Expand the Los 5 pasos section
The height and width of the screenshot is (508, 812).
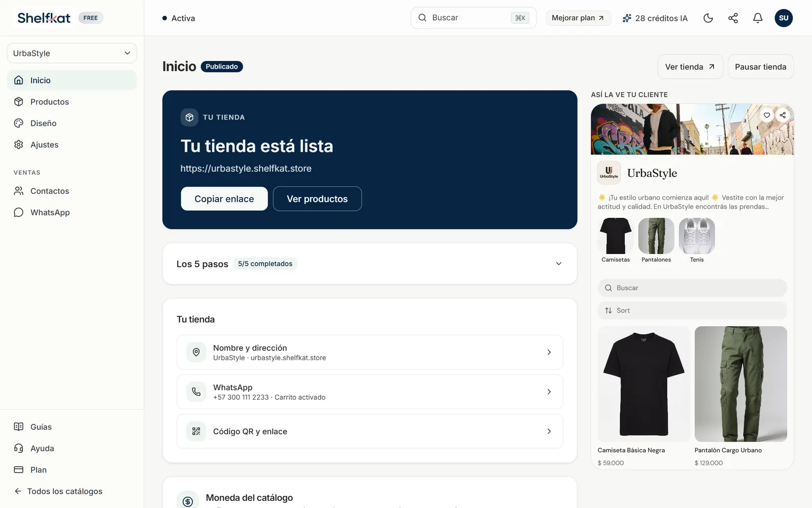(x=559, y=264)
